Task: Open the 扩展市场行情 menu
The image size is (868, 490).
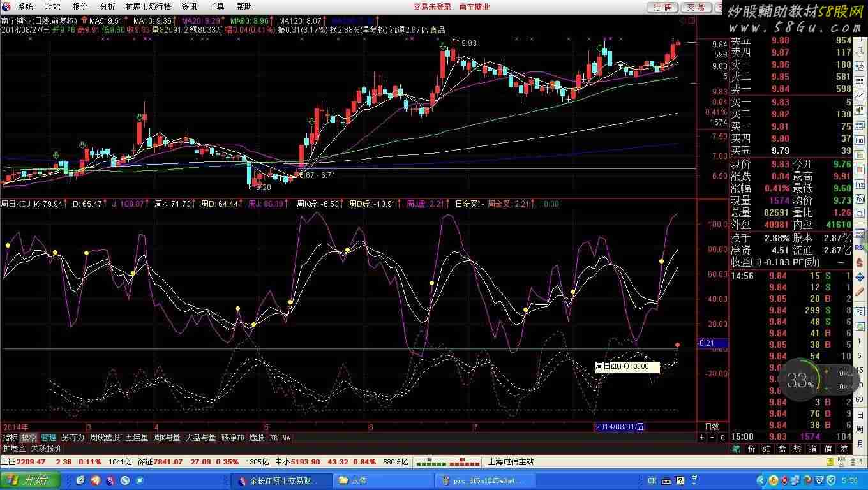Action: click(148, 7)
